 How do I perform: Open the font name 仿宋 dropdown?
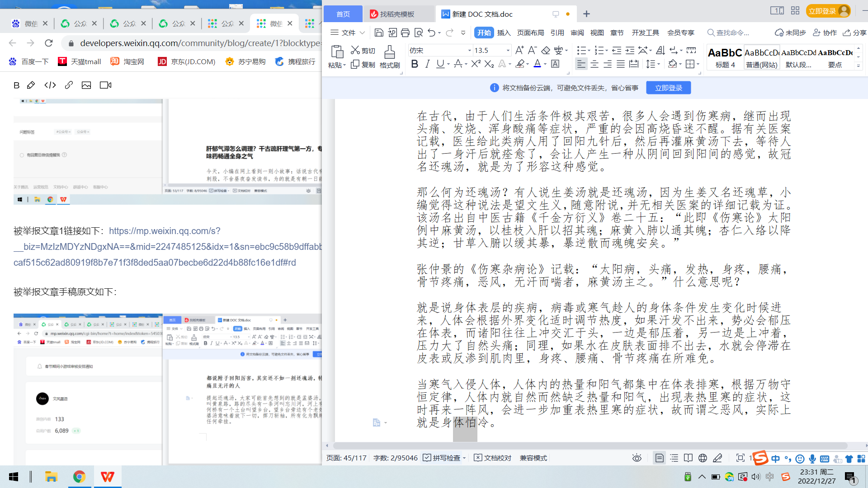coord(469,50)
